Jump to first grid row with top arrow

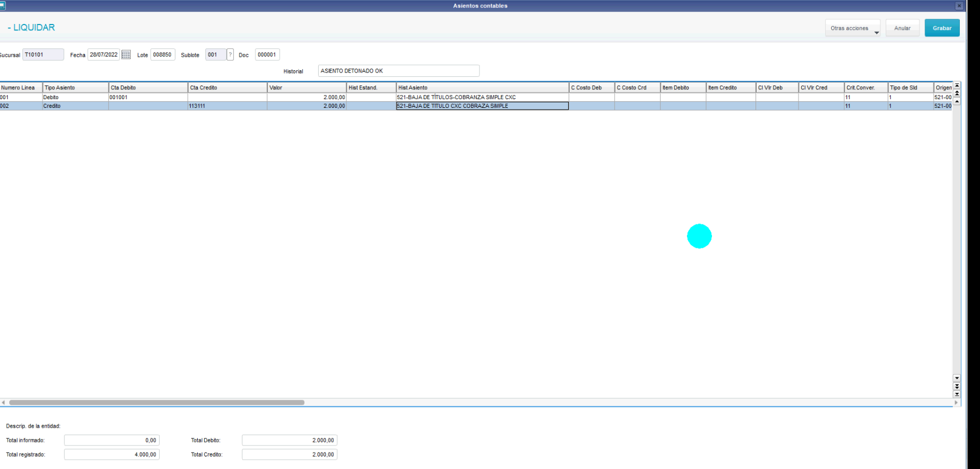(x=957, y=86)
